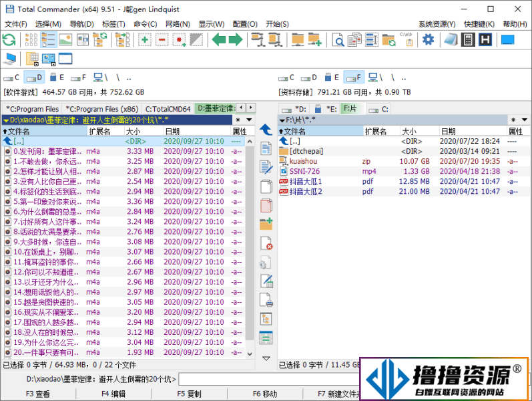Click the red minus unselect group icon
The height and width of the screenshot is (401, 532).
point(162,39)
